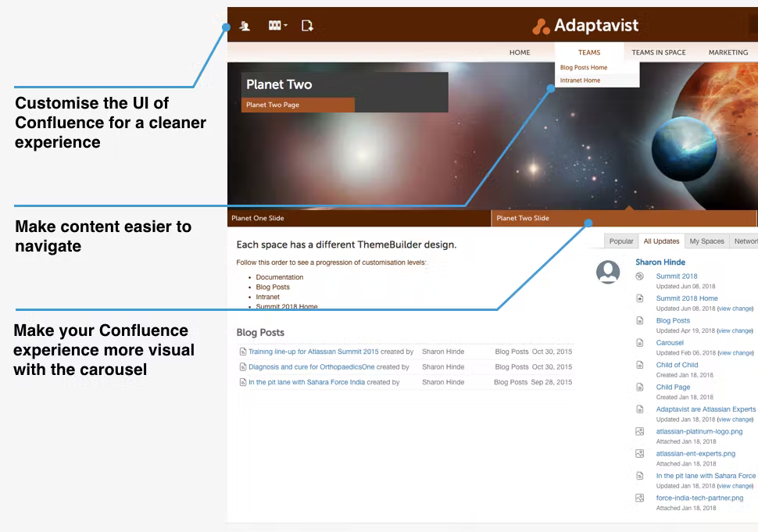The height and width of the screenshot is (532, 758).
Task: Switch to the My Spaces tab
Action: [x=706, y=241]
